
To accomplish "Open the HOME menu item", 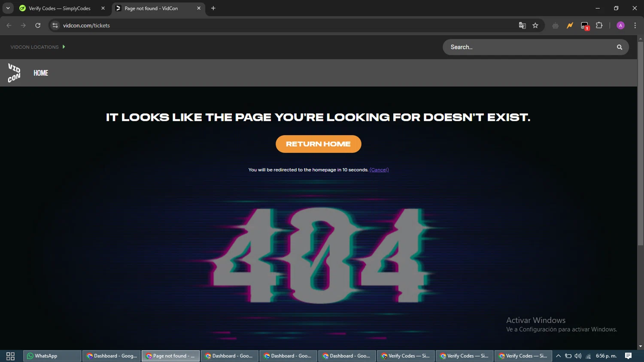I will click(x=41, y=73).
